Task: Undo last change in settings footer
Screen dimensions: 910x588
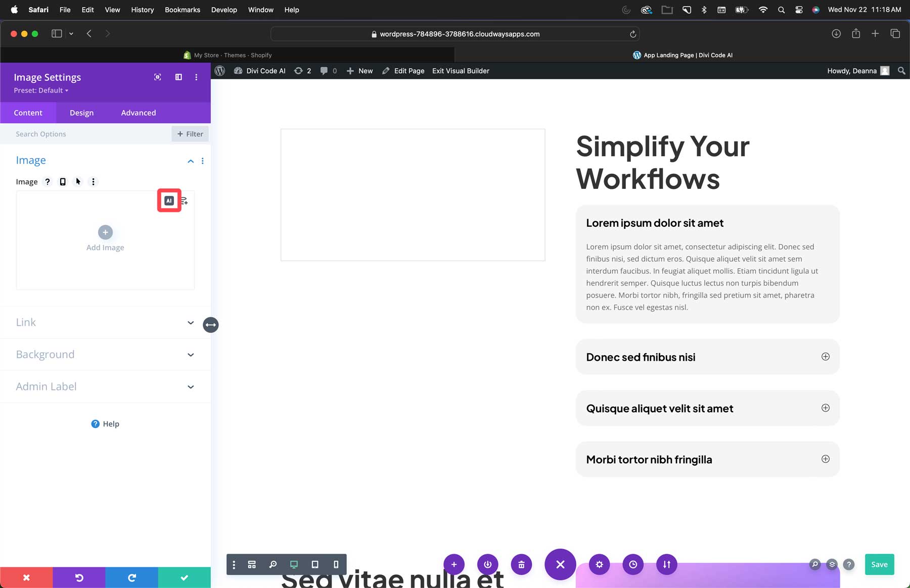Action: point(79,577)
